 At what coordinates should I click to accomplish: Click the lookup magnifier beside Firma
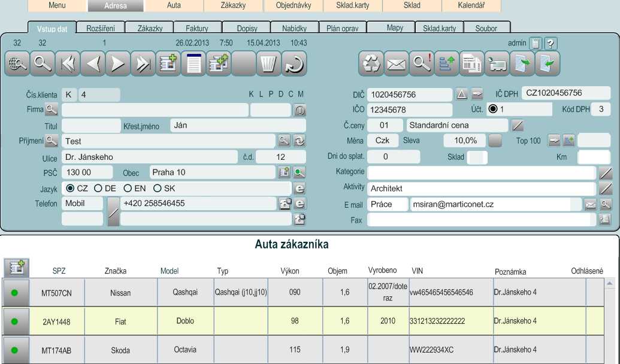coord(52,109)
